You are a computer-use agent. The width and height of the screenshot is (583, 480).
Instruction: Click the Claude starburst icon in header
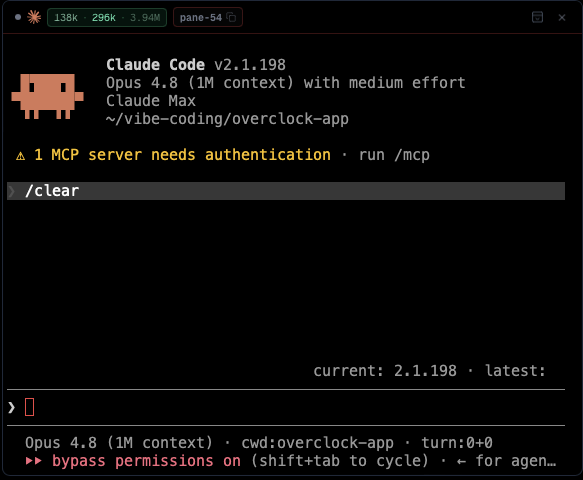click(34, 17)
